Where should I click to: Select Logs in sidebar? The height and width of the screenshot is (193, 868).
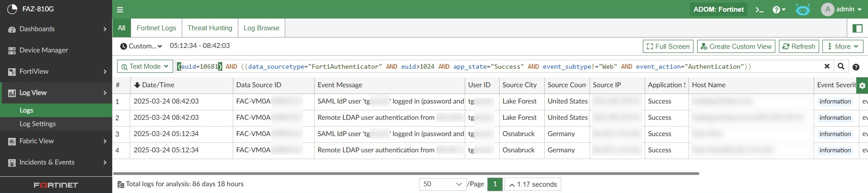click(x=56, y=110)
